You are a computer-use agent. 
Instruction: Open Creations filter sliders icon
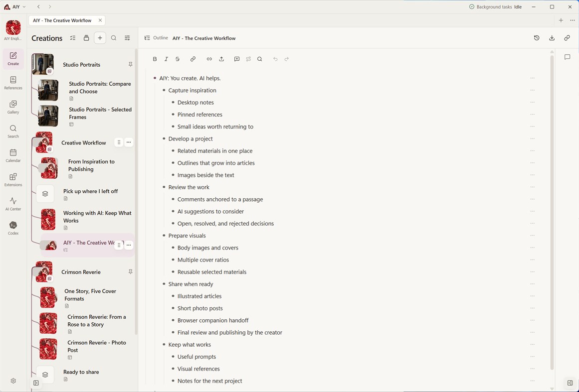[127, 38]
